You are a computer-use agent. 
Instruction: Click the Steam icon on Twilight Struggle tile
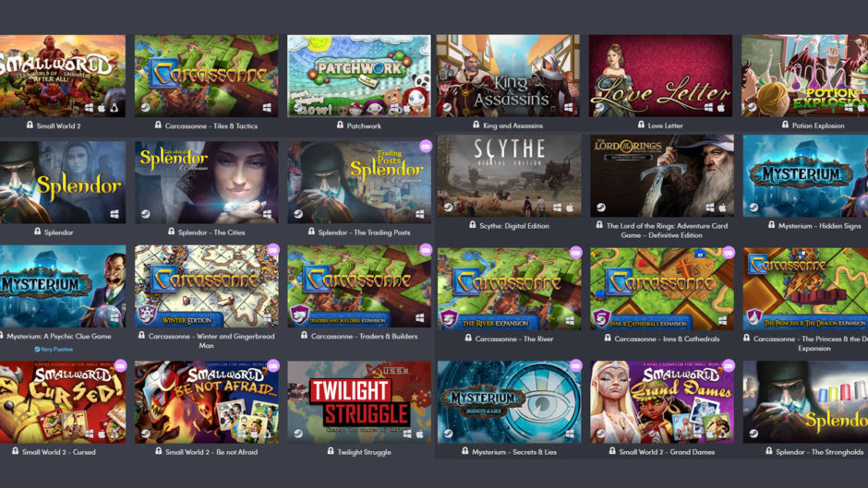click(298, 434)
